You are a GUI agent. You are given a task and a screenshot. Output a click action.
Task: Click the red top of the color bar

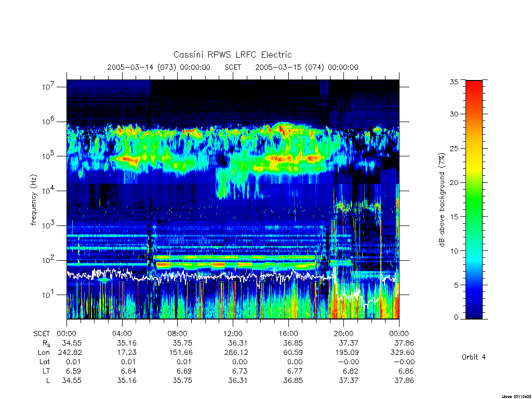(474, 89)
